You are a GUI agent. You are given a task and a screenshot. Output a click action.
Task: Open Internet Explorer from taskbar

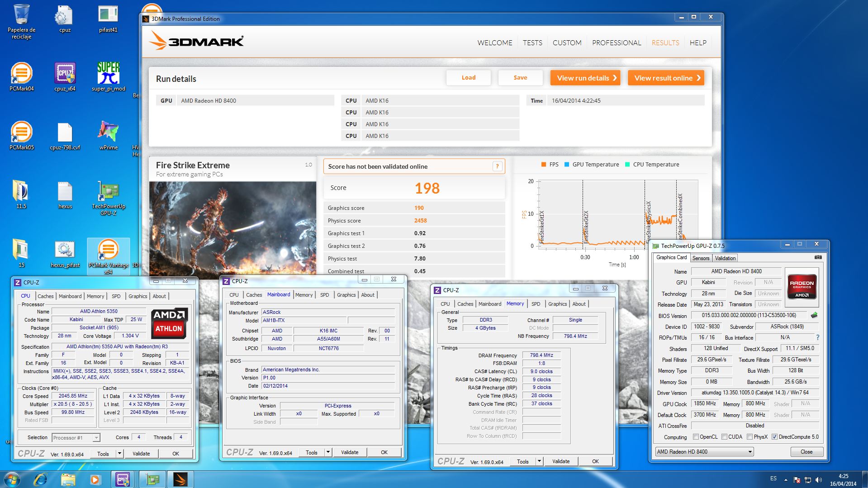tap(41, 479)
